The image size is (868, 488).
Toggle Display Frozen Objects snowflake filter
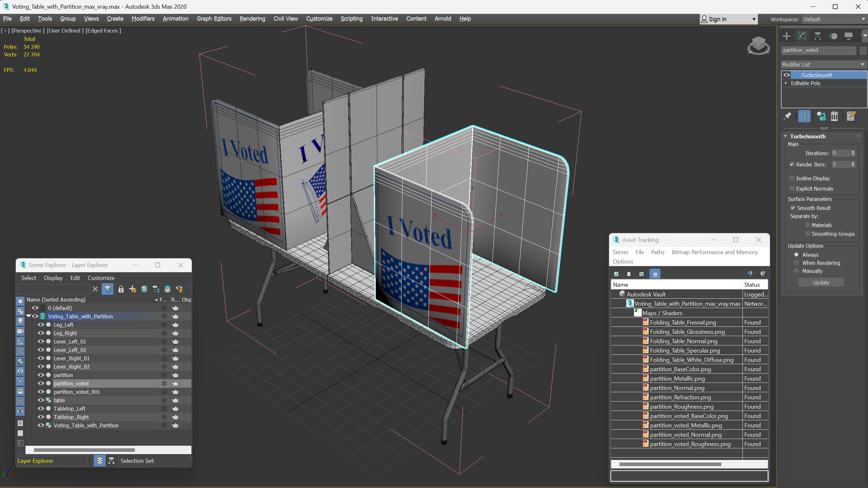(20, 401)
